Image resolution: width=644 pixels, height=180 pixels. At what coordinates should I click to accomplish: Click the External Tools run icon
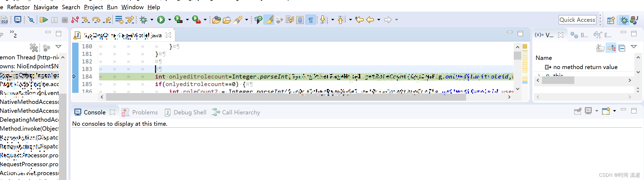tap(196, 20)
